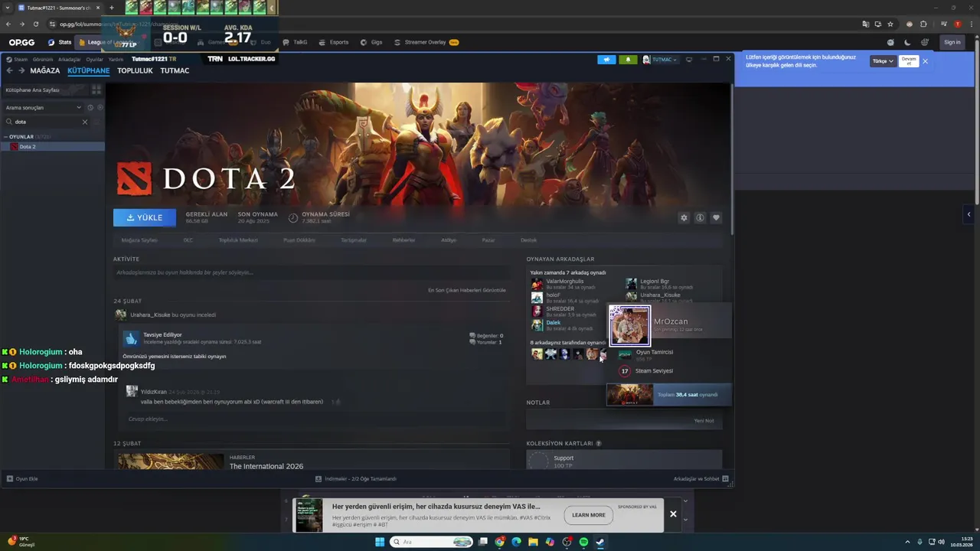Click Yeni Not button in notes
Image resolution: width=980 pixels, height=551 pixels.
pos(704,420)
